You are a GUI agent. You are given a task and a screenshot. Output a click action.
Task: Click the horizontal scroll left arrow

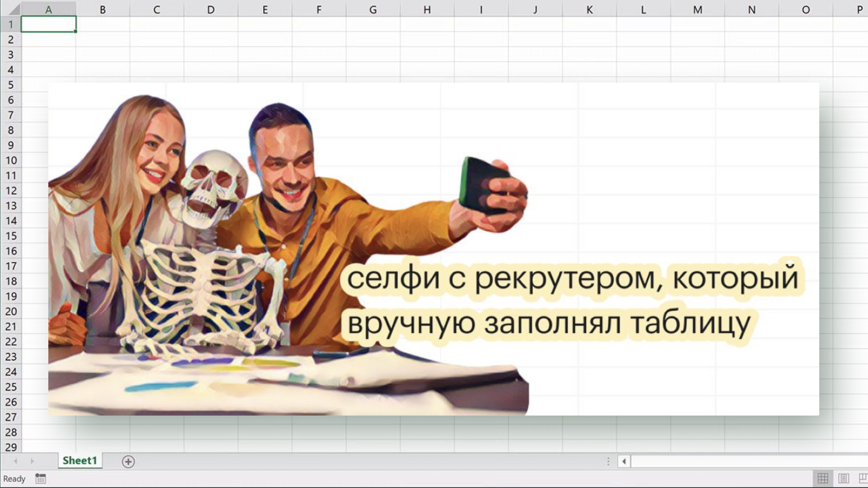click(x=624, y=461)
